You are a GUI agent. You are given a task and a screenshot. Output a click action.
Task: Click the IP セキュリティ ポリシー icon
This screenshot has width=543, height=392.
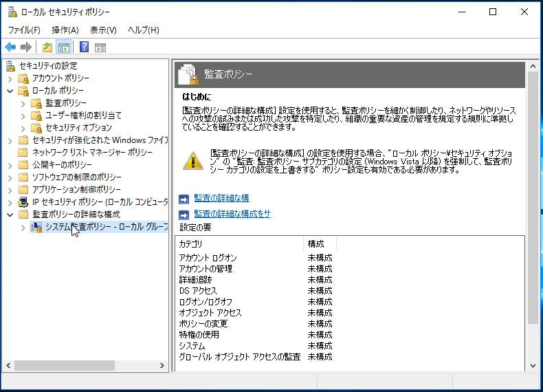click(23, 202)
